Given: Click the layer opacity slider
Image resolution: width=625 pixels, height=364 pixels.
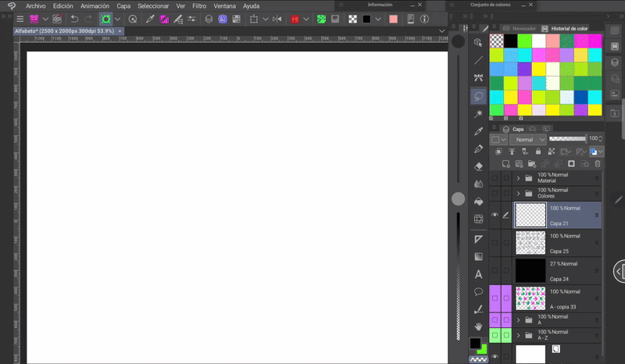Looking at the screenshot, I should point(568,139).
